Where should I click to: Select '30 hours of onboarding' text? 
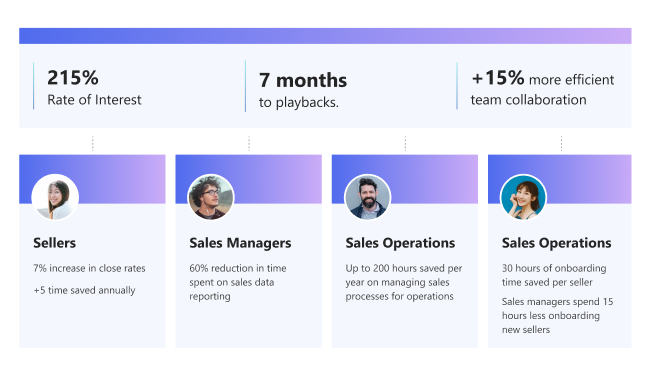554,275
